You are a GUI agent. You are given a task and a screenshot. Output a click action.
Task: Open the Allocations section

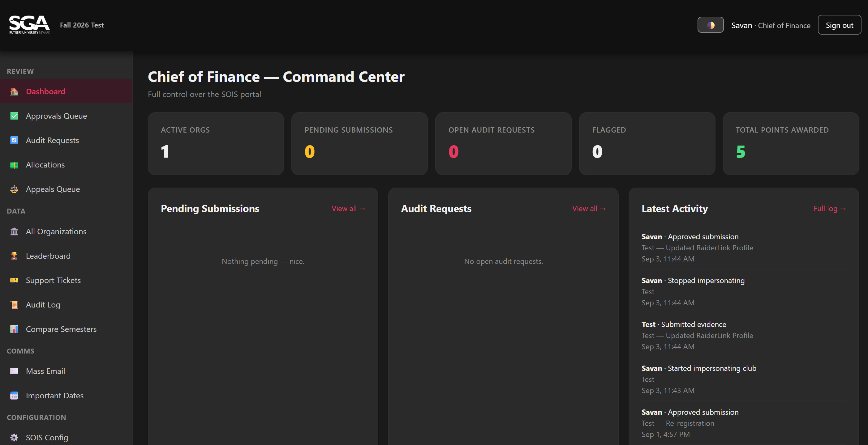click(67, 165)
